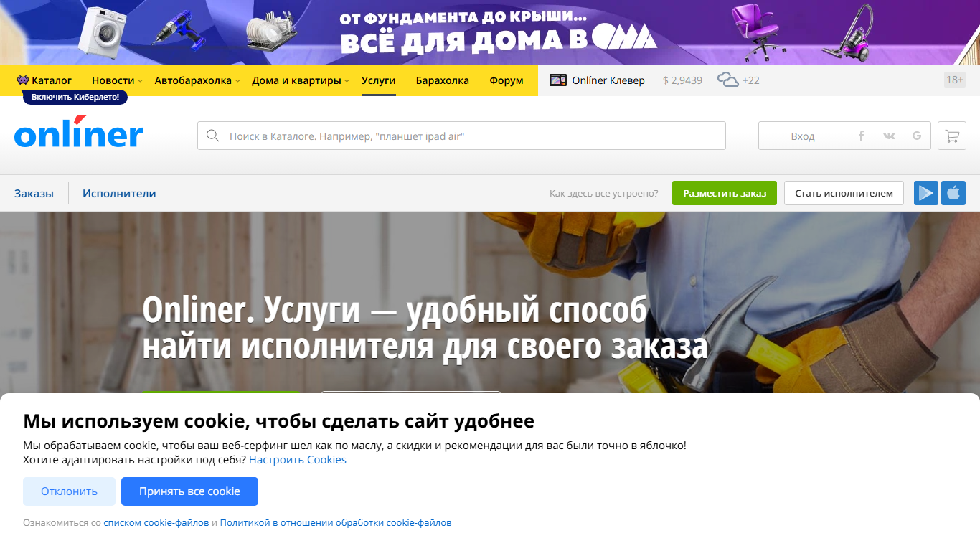
Task: Expand the Автобарахолка dropdown arrow
Action: tap(237, 81)
